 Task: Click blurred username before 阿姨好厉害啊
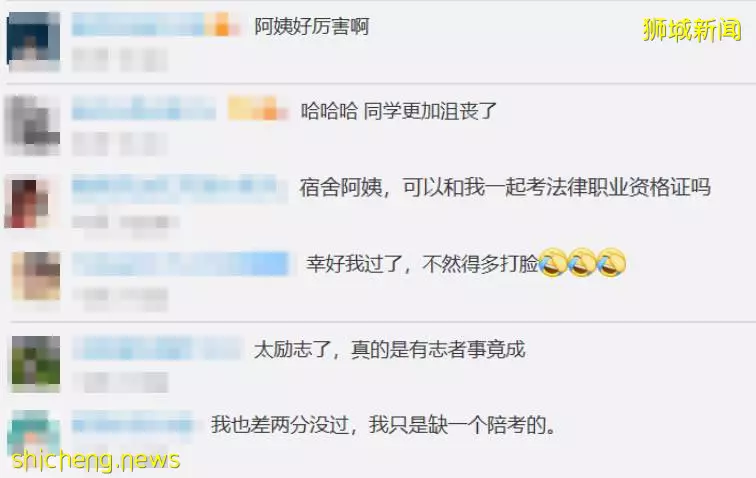click(137, 25)
